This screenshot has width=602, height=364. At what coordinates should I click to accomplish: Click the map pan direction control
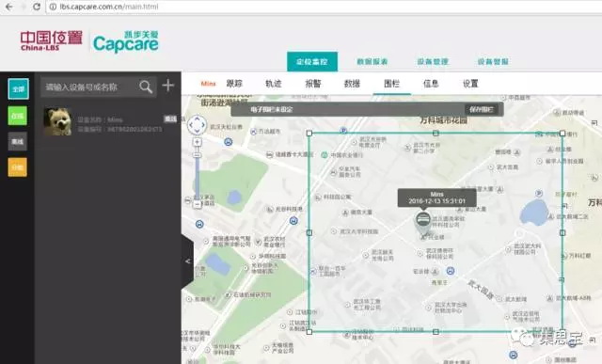(197, 125)
